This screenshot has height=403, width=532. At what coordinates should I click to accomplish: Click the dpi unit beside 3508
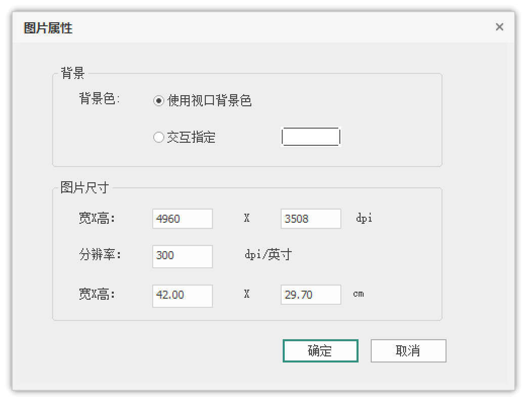click(364, 219)
